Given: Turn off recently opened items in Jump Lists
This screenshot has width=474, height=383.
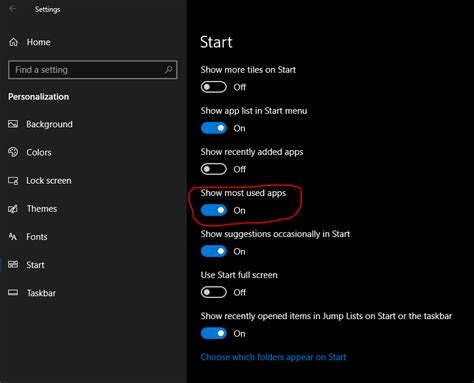Looking at the screenshot, I should [214, 333].
